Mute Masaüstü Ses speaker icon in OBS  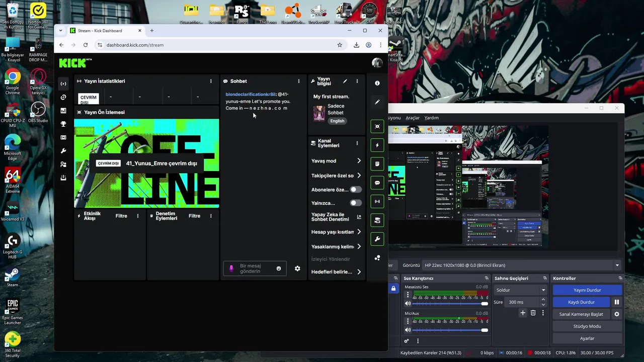(x=408, y=303)
